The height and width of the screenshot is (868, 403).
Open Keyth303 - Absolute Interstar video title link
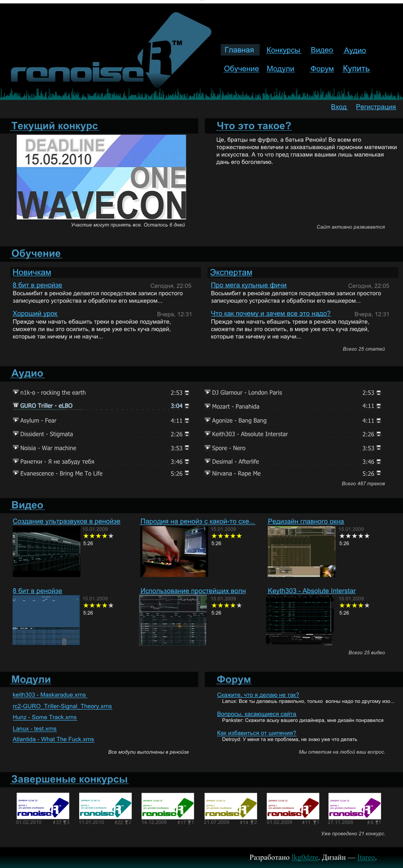coord(312,591)
